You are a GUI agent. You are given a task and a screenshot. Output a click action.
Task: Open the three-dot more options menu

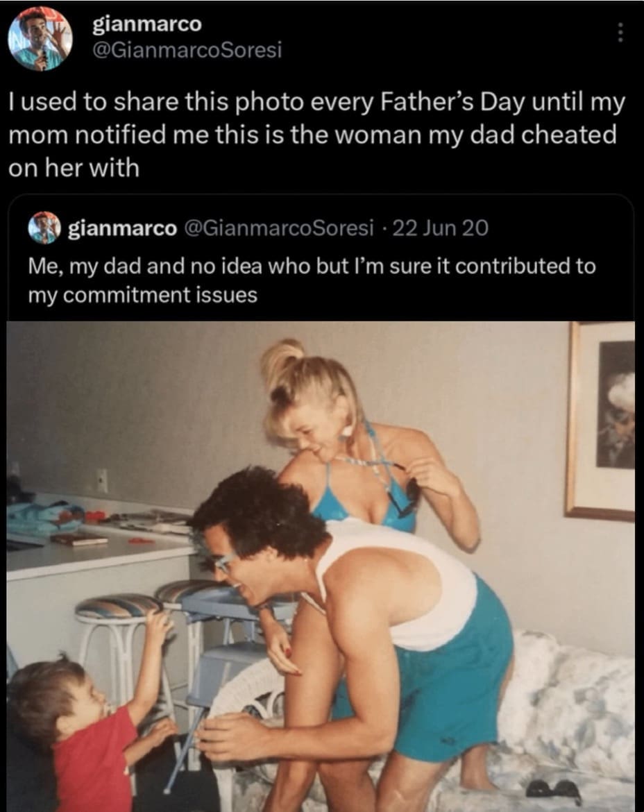pyautogui.click(x=620, y=31)
